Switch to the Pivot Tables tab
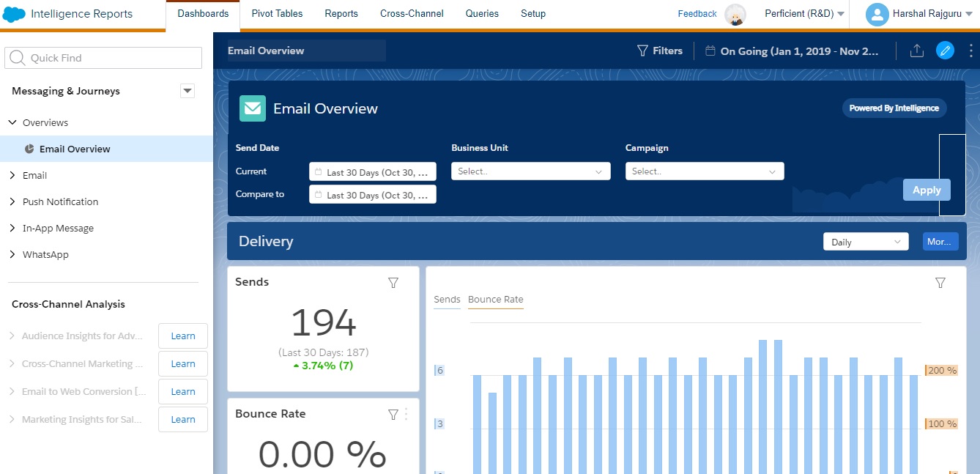Image resolution: width=980 pixels, height=474 pixels. 277,13
